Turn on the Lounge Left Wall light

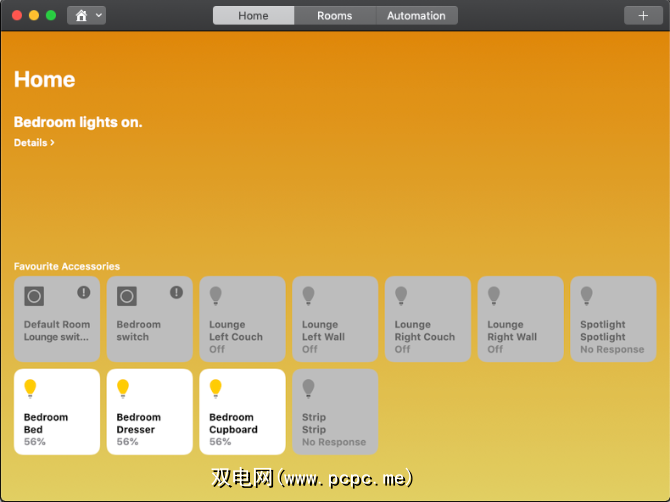coord(334,319)
